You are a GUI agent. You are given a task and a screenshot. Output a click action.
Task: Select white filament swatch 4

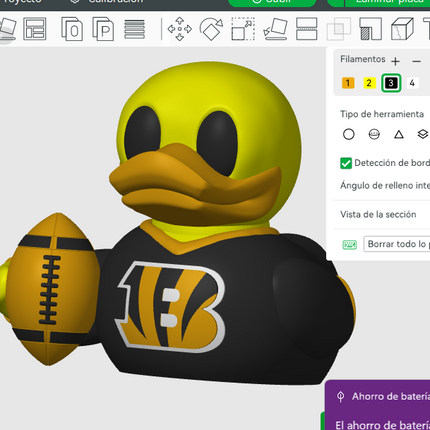tap(412, 83)
